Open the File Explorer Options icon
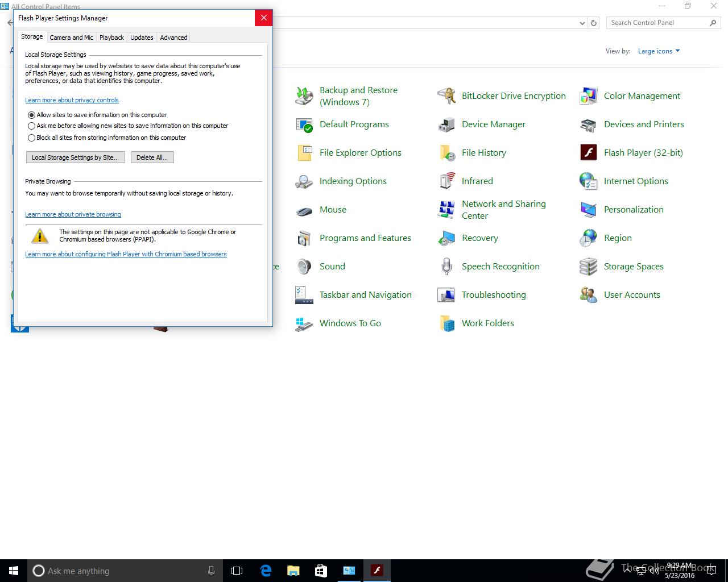The width and height of the screenshot is (728, 582). (304, 153)
